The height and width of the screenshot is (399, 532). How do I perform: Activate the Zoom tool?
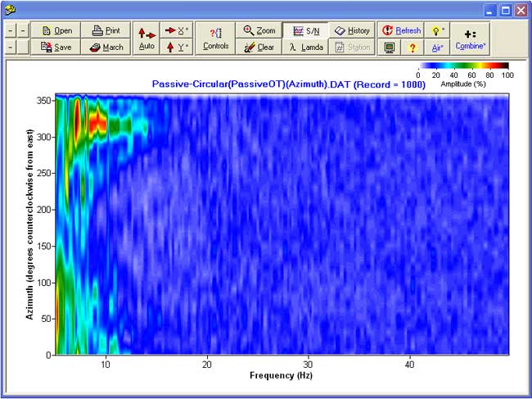coord(259,30)
